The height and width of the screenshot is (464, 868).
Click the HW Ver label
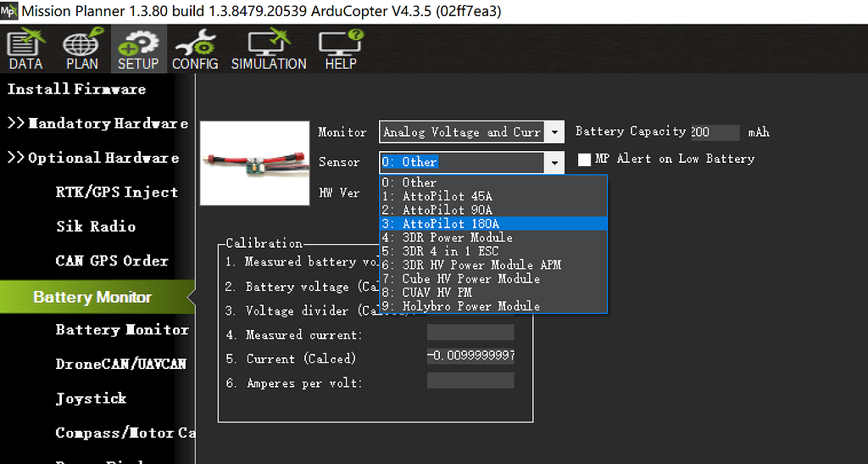click(x=339, y=193)
